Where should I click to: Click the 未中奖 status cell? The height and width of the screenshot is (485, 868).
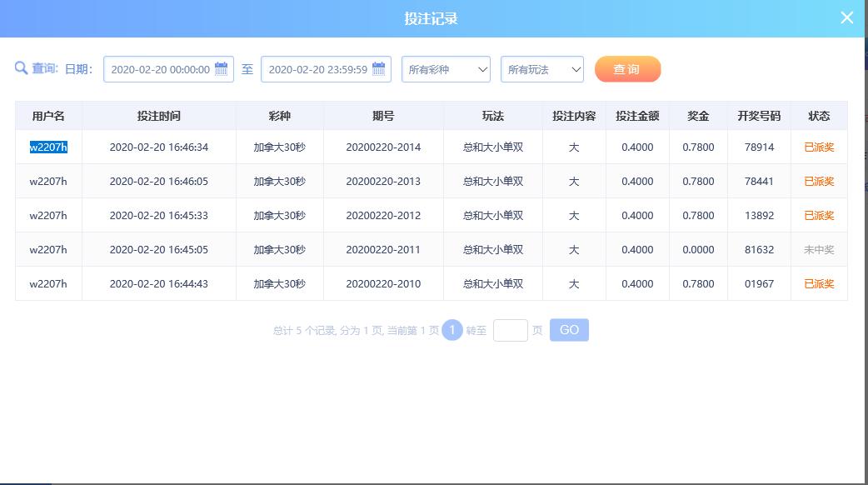(x=819, y=250)
